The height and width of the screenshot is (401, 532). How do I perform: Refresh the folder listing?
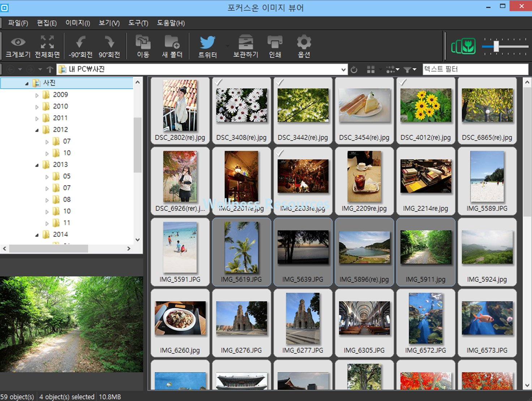click(354, 69)
